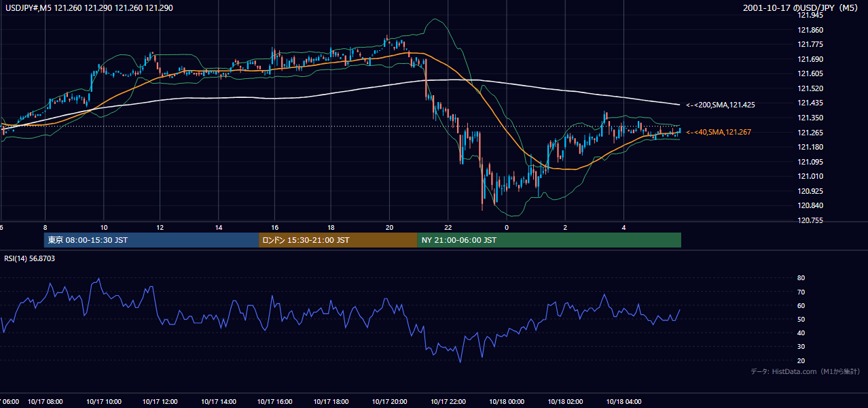Click hour label 14 under the price chart
Image resolution: width=868 pixels, height=408 pixels.
pyautogui.click(x=219, y=227)
